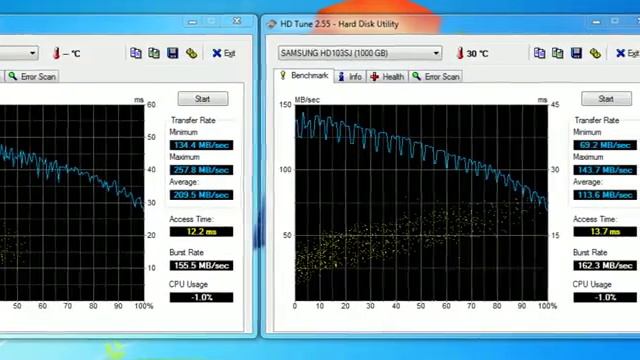Image resolution: width=640 pixels, height=360 pixels.
Task: Minimize the right HD Tune window
Action: tap(596, 22)
